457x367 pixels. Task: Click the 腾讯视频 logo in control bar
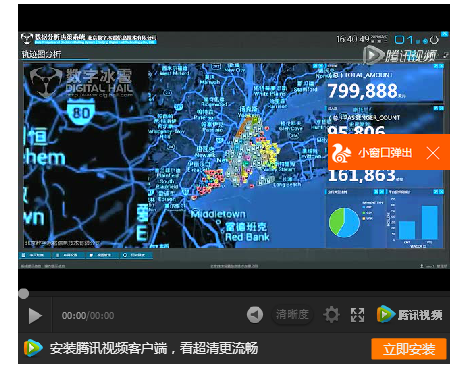coord(410,314)
